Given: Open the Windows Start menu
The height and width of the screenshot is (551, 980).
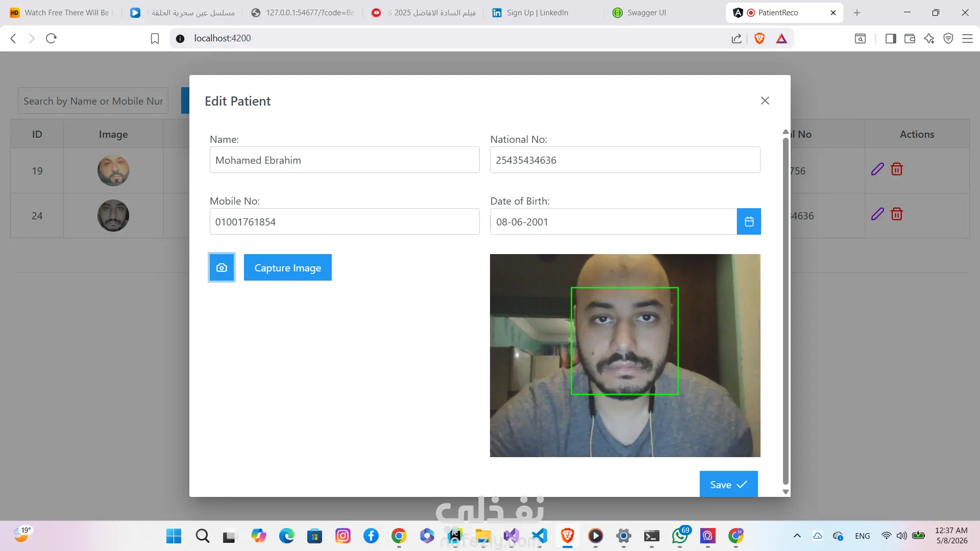Looking at the screenshot, I should tap(174, 536).
